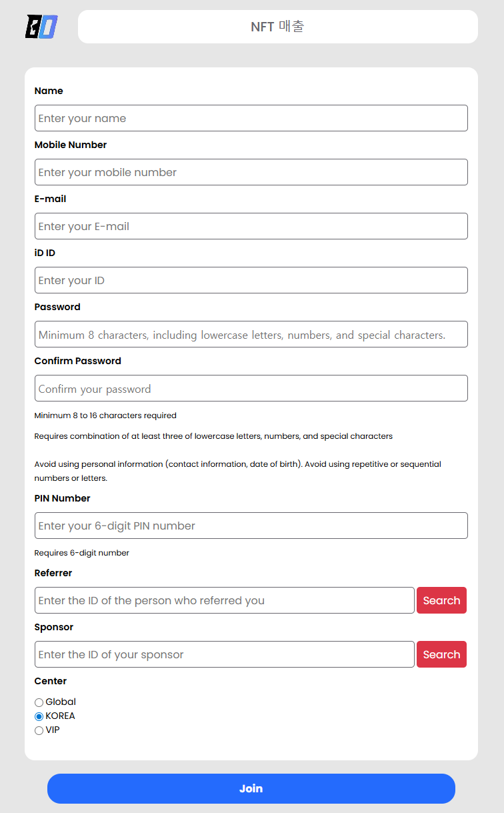
Task: Click the Password label text
Action: coord(57,307)
